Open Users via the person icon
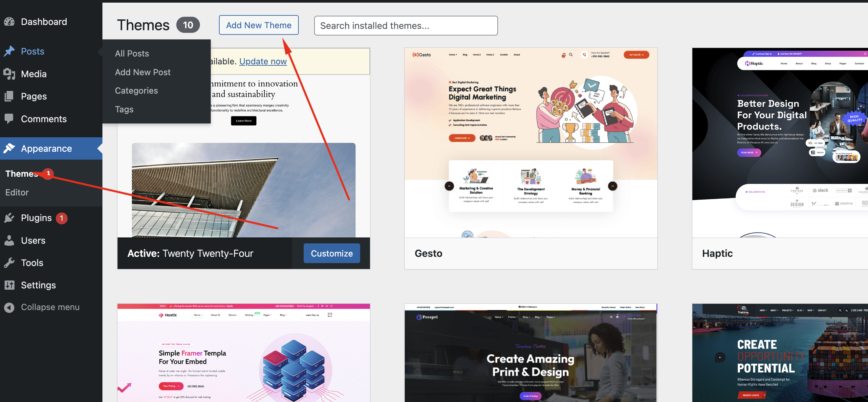This screenshot has height=402, width=868. click(10, 240)
